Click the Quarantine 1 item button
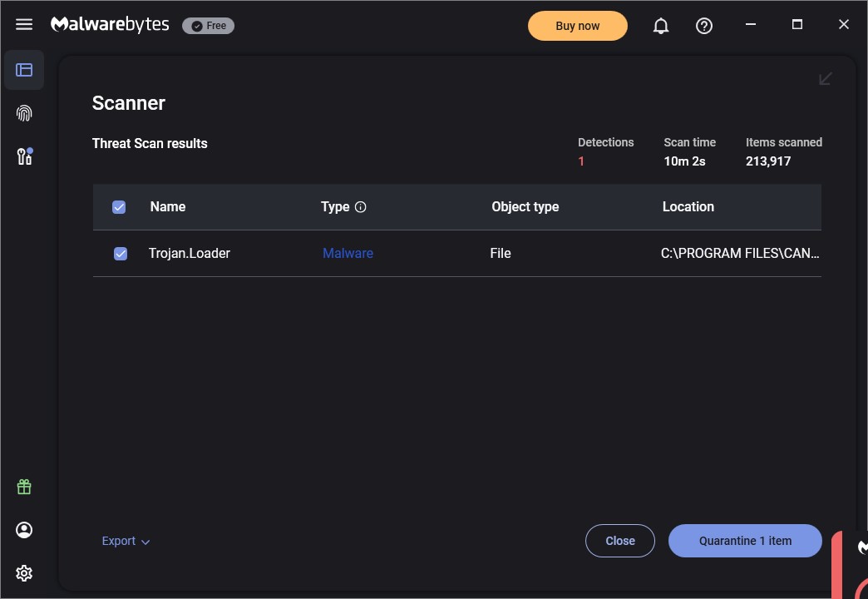 pos(745,541)
